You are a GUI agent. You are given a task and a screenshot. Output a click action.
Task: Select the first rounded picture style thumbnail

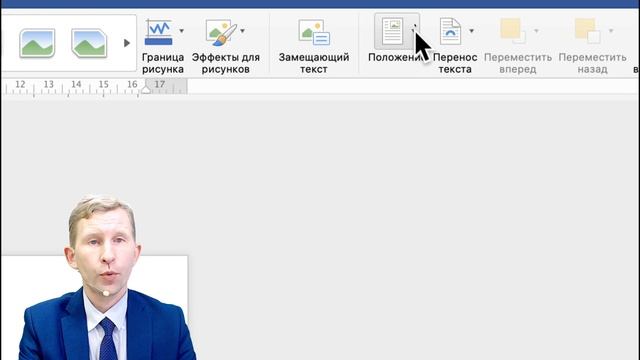click(37, 43)
